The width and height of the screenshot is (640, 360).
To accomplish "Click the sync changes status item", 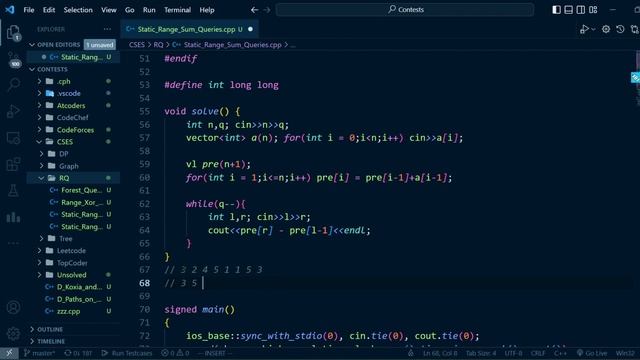I will [x=78, y=353].
